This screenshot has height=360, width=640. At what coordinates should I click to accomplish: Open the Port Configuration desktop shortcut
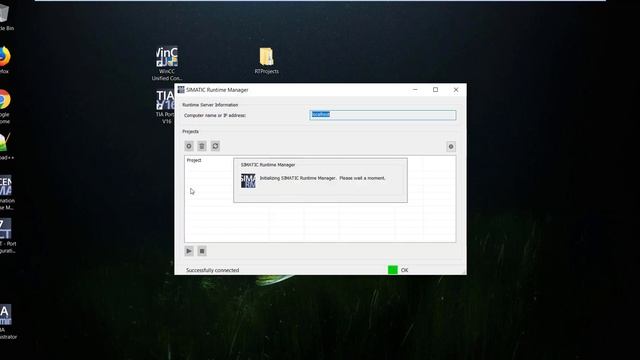7,236
